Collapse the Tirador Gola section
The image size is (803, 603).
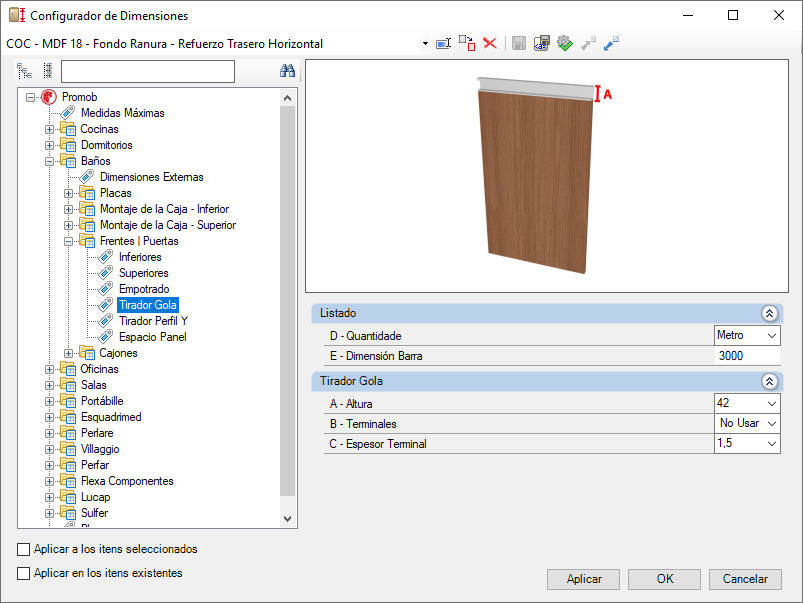pos(769,381)
